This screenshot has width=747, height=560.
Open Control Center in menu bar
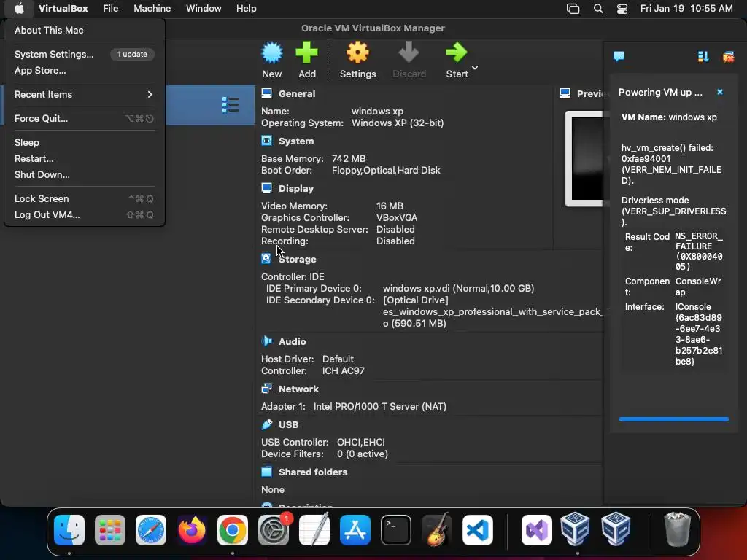pyautogui.click(x=622, y=9)
